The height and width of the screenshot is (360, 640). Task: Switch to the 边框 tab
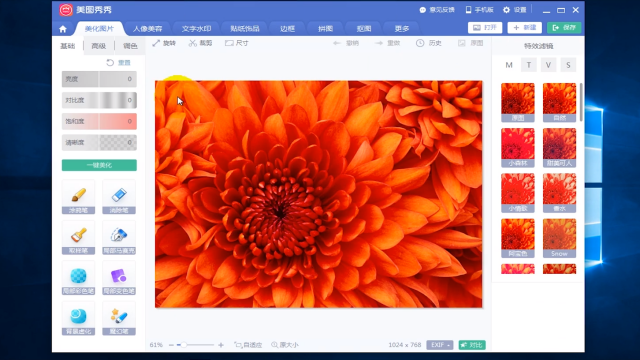click(287, 29)
